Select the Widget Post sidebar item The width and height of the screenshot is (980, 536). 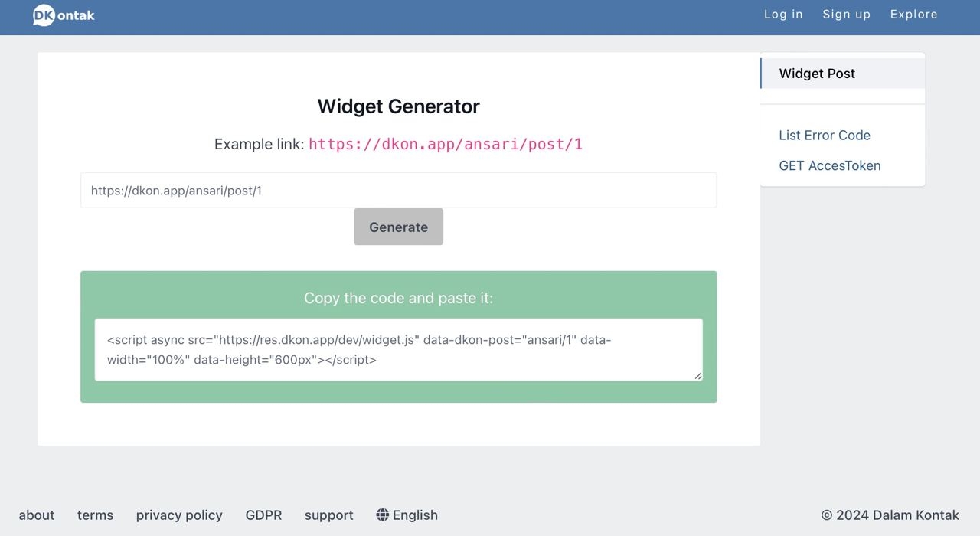(842, 74)
